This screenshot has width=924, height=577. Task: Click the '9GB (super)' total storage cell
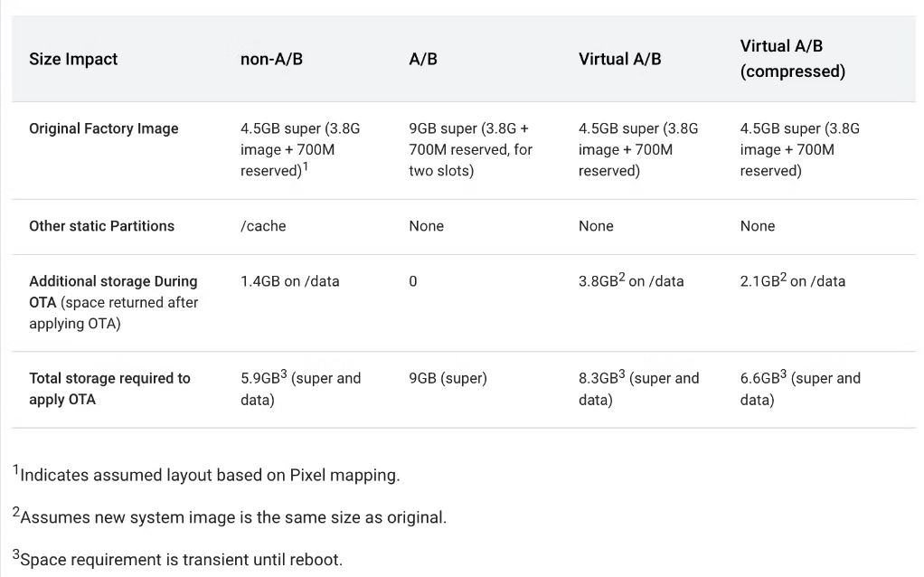448,378
